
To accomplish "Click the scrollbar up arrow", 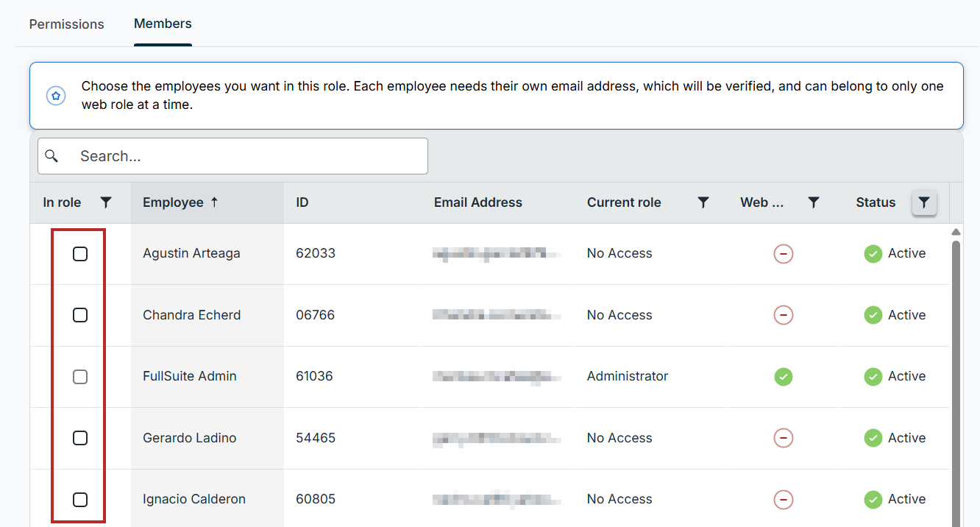I will pos(956,232).
